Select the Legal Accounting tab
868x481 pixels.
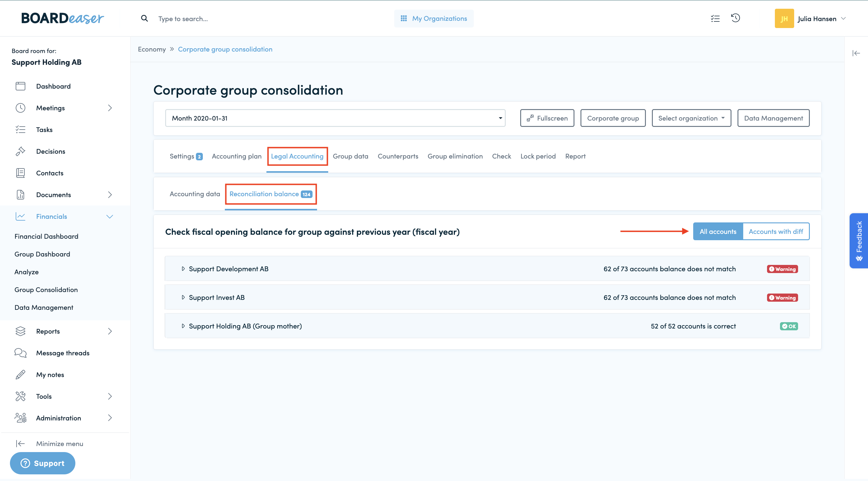[x=297, y=156]
